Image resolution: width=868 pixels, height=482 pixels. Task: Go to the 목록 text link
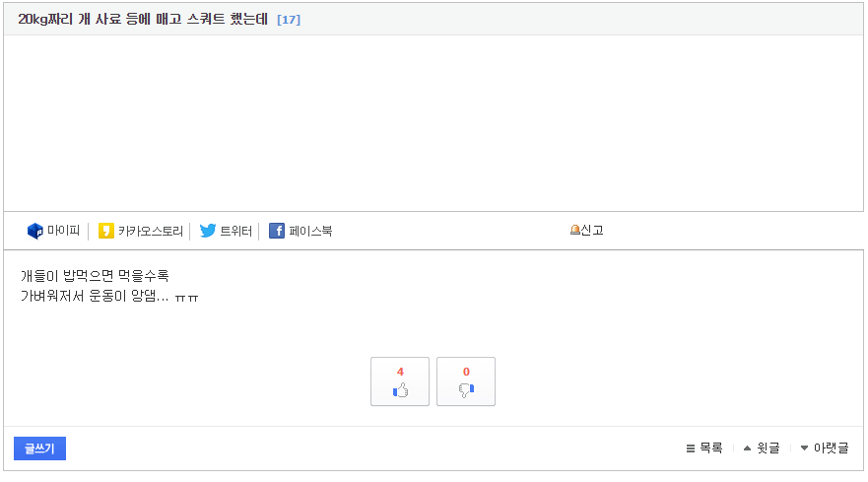point(711,448)
